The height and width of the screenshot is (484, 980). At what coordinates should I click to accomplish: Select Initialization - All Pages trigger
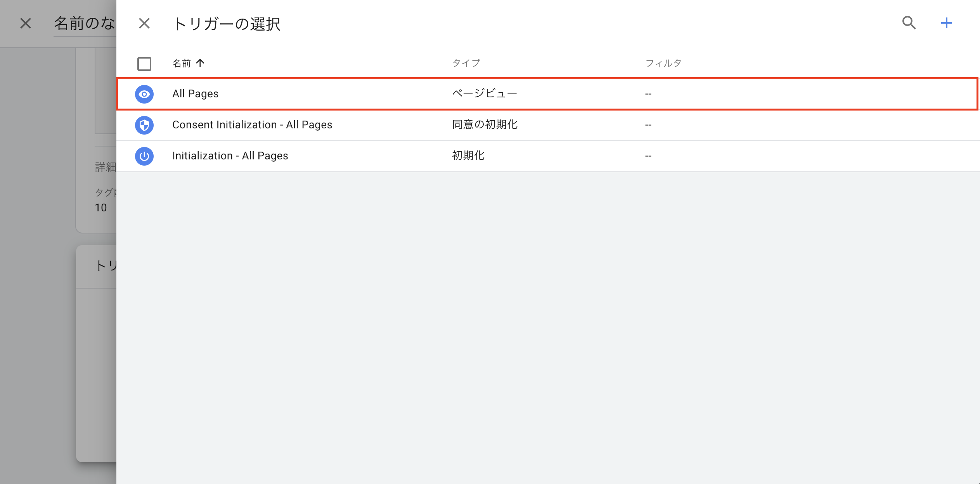click(230, 156)
